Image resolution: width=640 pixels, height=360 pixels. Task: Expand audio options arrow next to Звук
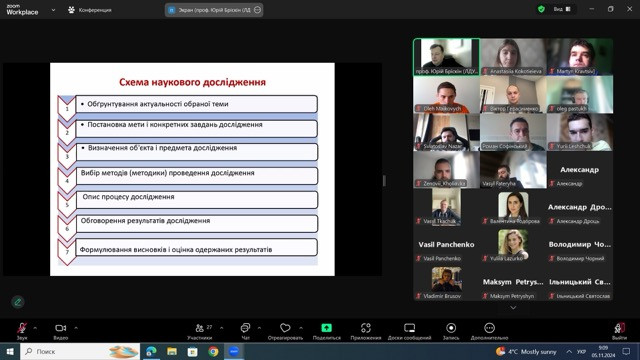tap(35, 328)
